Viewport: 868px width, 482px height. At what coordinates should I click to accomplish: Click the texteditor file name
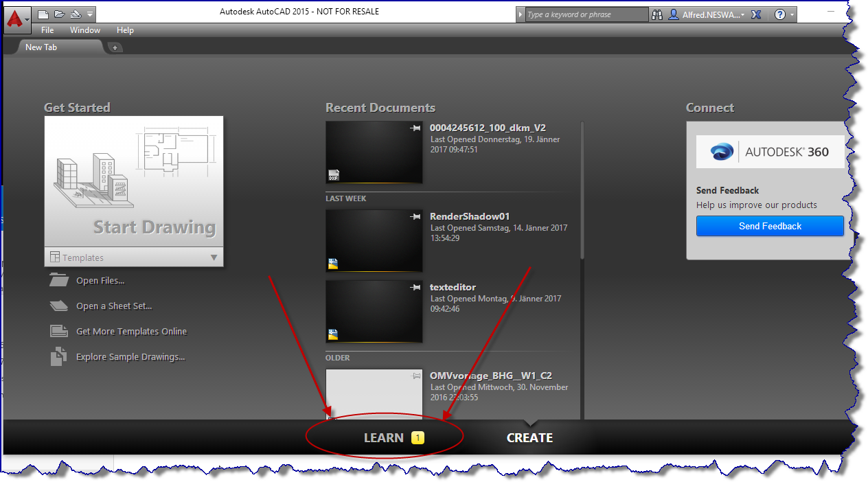point(453,287)
